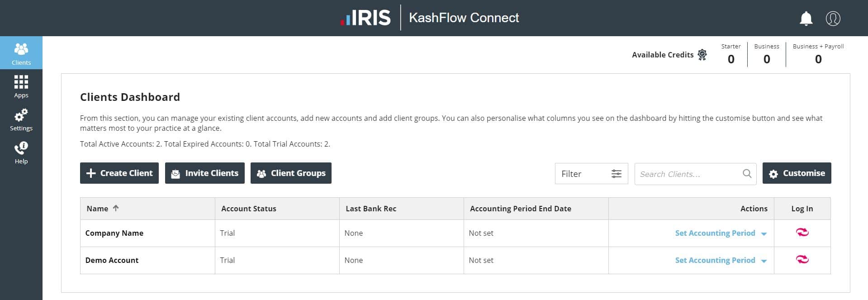Screen dimensions: 868x300
Task: Log in to Demo Account client
Action: tap(802, 260)
